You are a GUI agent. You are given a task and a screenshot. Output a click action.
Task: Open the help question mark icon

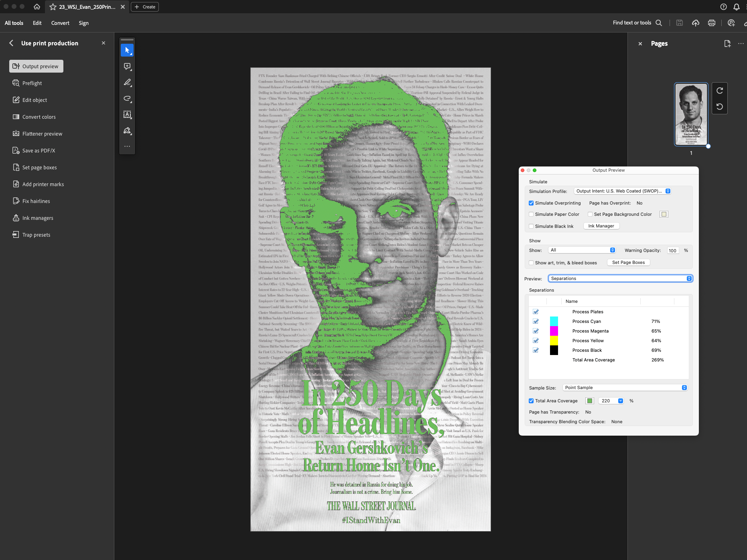click(x=723, y=7)
